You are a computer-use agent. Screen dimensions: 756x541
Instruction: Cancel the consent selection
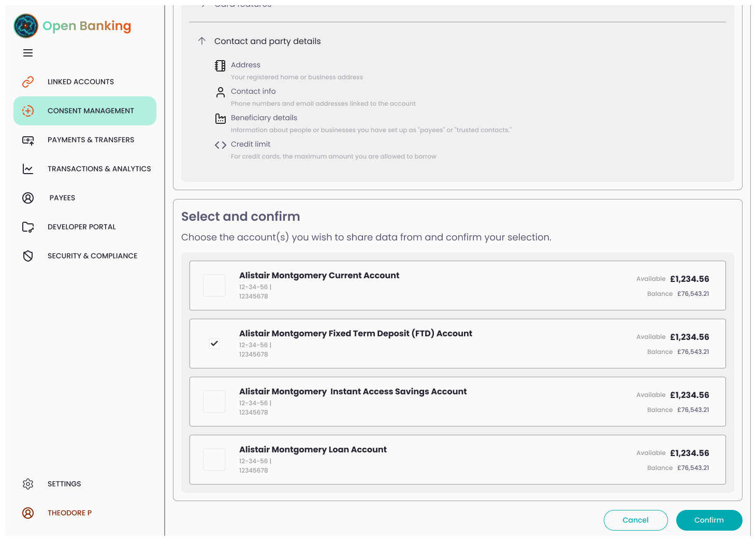point(635,520)
